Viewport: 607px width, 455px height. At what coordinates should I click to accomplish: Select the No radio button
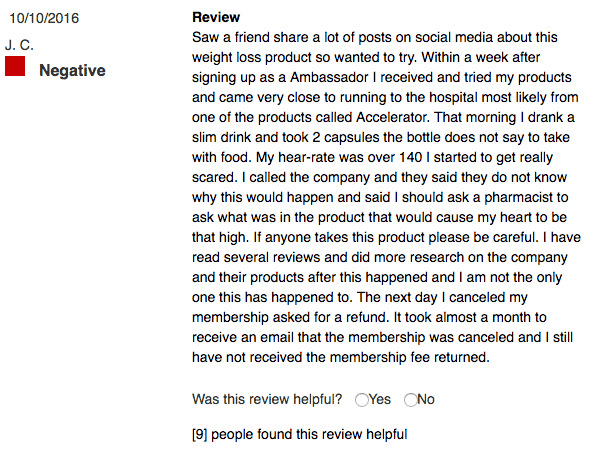click(x=410, y=400)
